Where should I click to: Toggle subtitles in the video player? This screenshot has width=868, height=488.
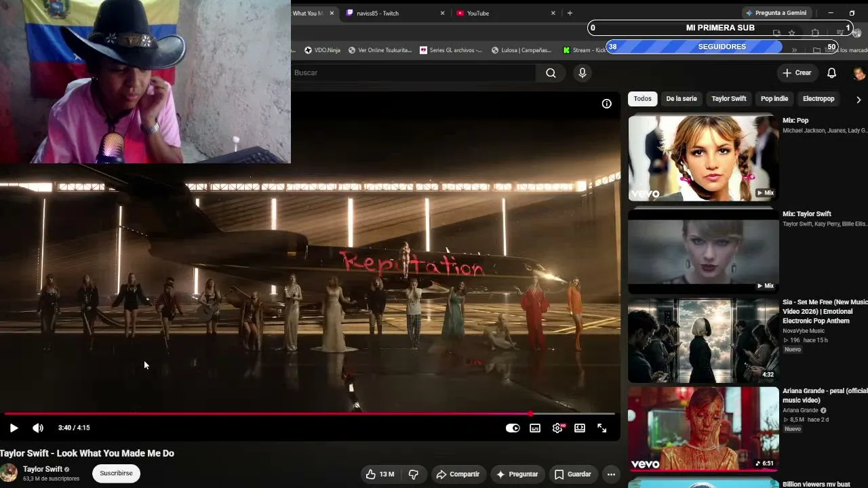click(x=535, y=428)
